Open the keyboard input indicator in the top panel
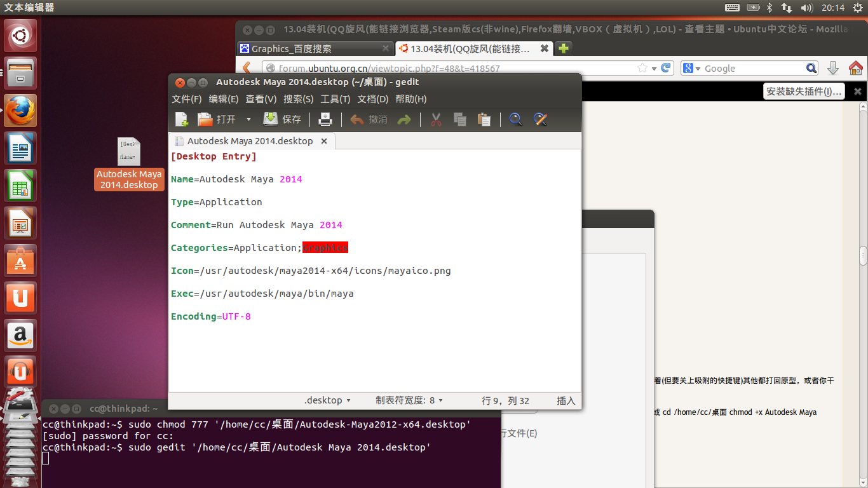The width and height of the screenshot is (868, 488). (x=732, y=8)
